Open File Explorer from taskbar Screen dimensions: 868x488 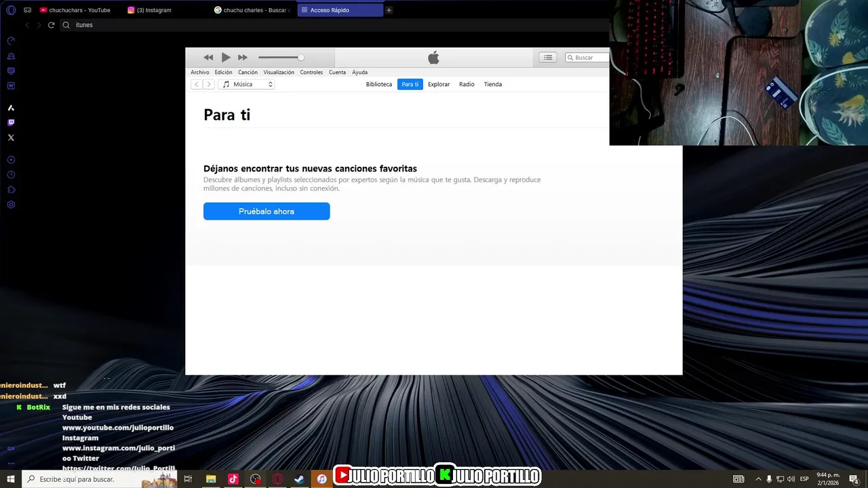(x=211, y=479)
